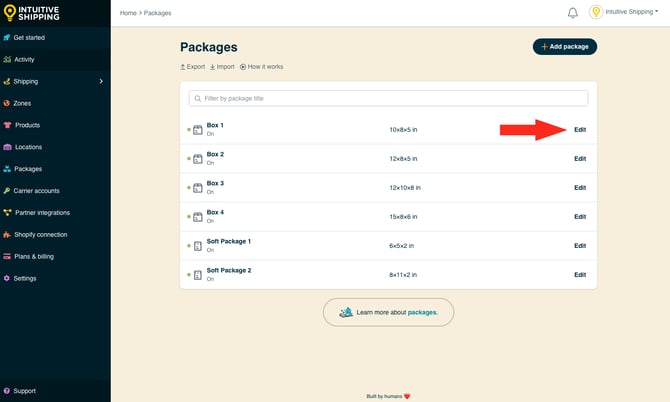This screenshot has height=402, width=670.
Task: Click the Box 3 package icon
Action: (197, 188)
